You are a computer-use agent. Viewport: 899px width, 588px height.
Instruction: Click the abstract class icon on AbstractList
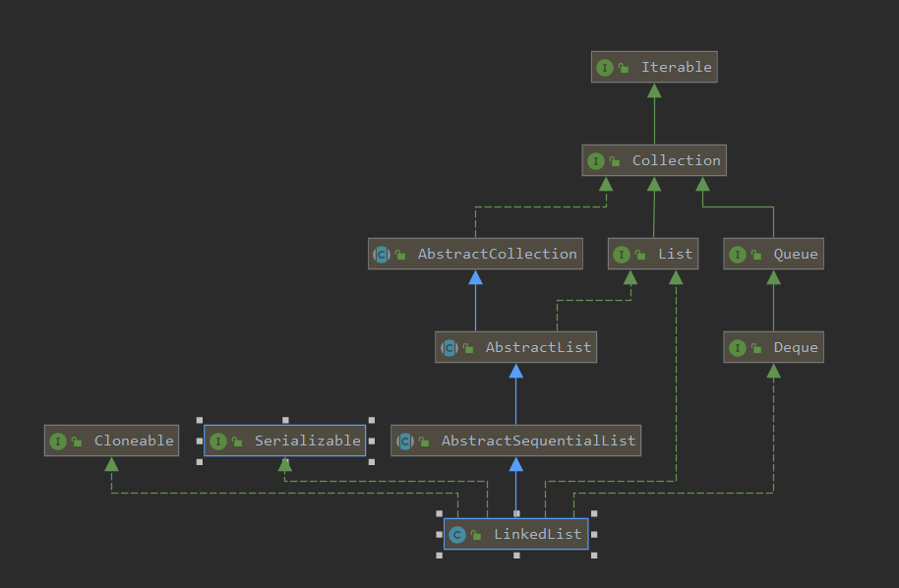coord(449,348)
